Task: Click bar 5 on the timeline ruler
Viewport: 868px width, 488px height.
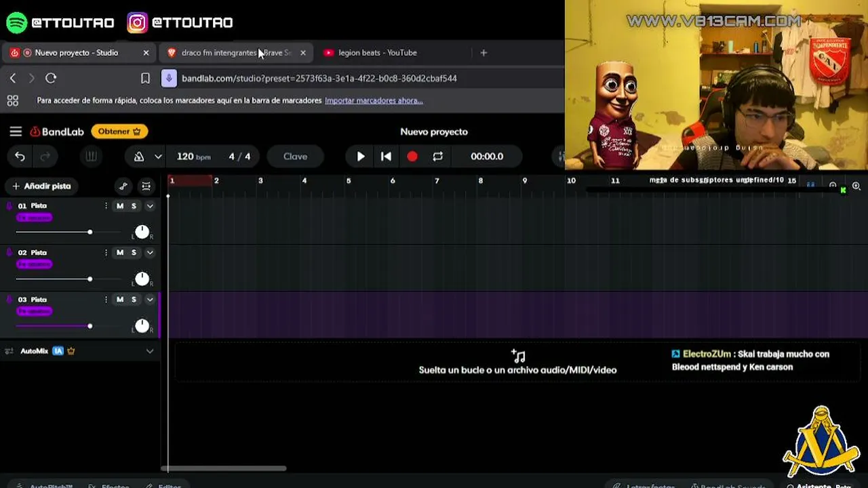Action: point(349,181)
